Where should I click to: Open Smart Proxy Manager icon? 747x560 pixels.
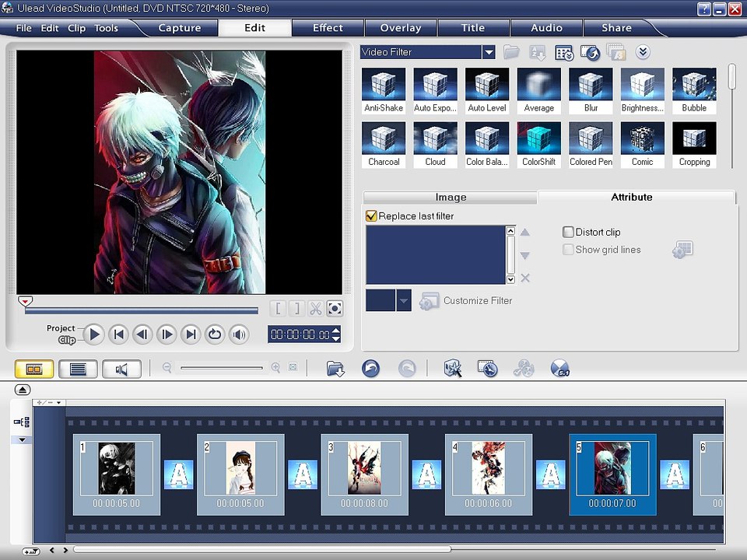[x=453, y=368]
